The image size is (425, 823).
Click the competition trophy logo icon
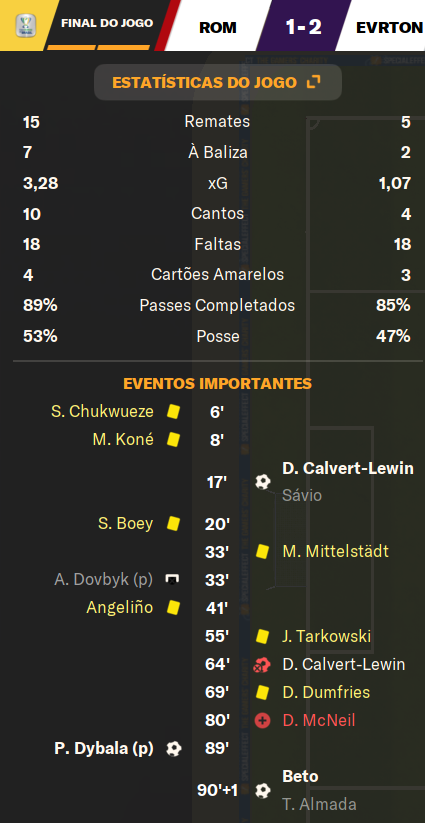[x=23, y=25]
